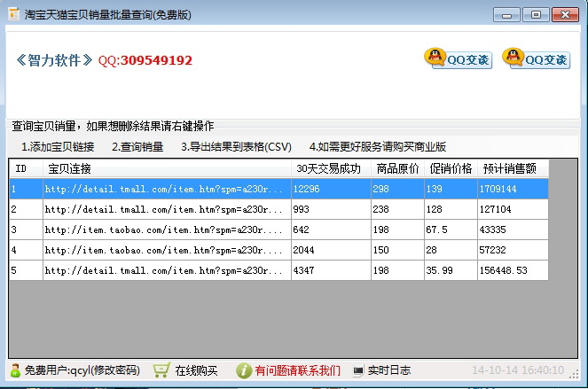The image size is (588, 389).
Task: Click estimated revenue 57232
Action: pyautogui.click(x=493, y=250)
